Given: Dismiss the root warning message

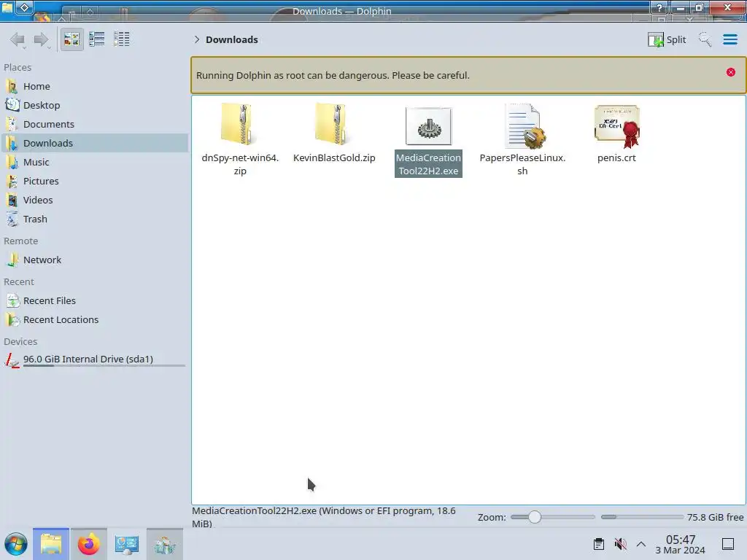Looking at the screenshot, I should pos(731,72).
